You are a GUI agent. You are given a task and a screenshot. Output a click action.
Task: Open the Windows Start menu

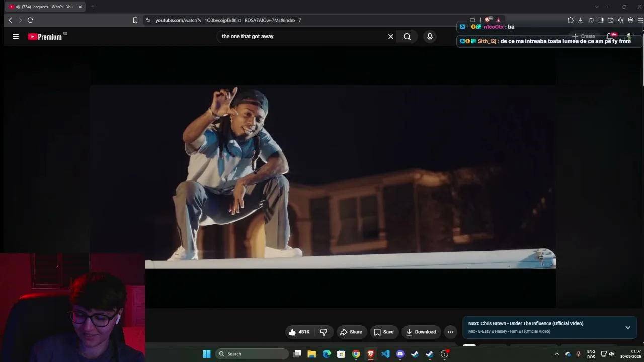pos(206,354)
